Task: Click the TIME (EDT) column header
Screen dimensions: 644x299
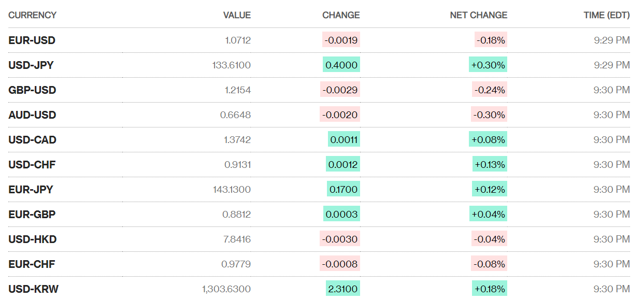Action: (x=606, y=16)
